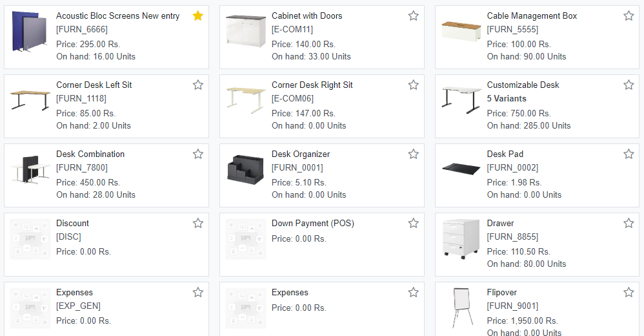Star the Cable Management Box product
Image resolution: width=644 pixels, height=336 pixels.
coord(629,16)
